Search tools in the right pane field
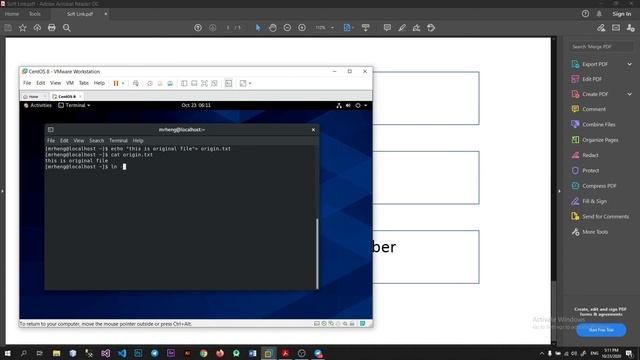Viewport: 640px width, 360px height. click(x=600, y=47)
